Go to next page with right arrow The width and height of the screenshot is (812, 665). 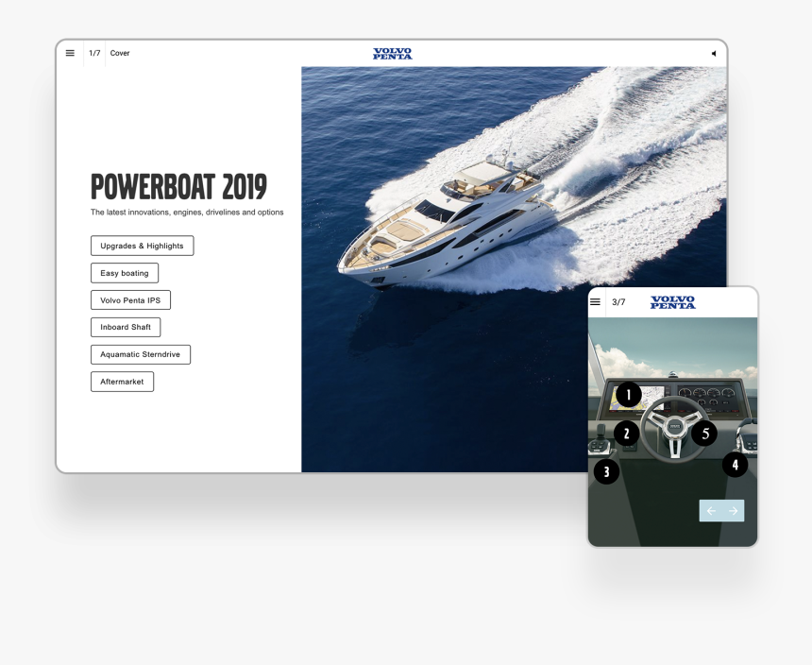(734, 511)
